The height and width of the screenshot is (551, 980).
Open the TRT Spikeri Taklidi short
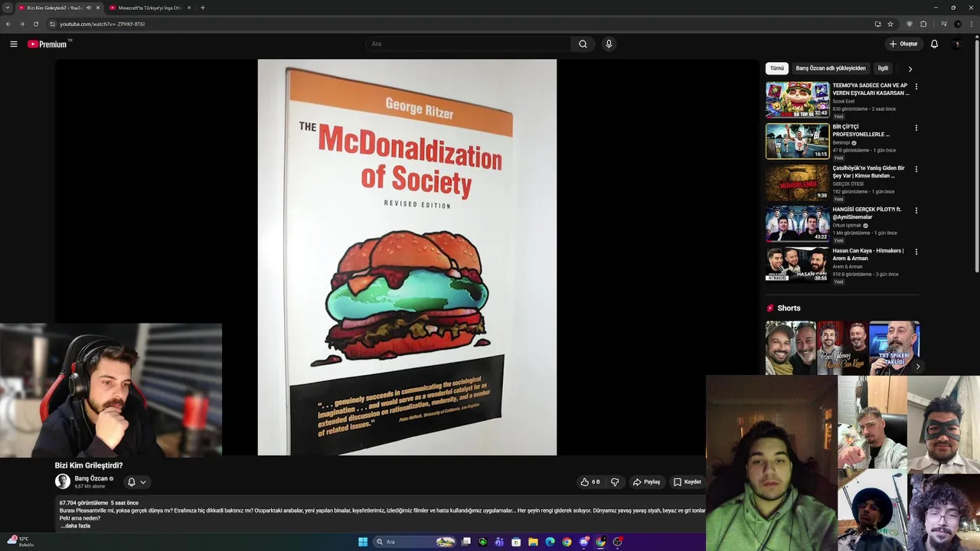pos(894,347)
